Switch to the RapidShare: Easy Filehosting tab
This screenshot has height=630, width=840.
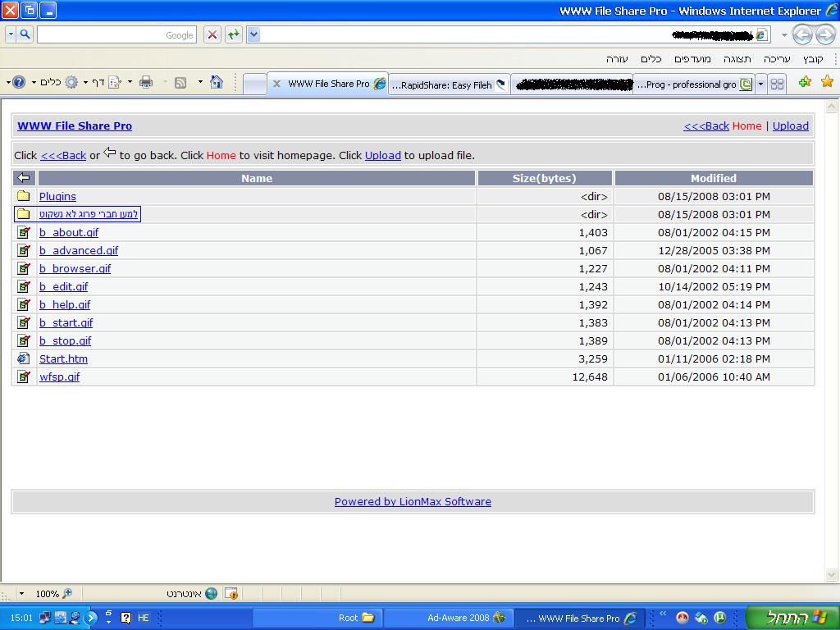pos(449,84)
